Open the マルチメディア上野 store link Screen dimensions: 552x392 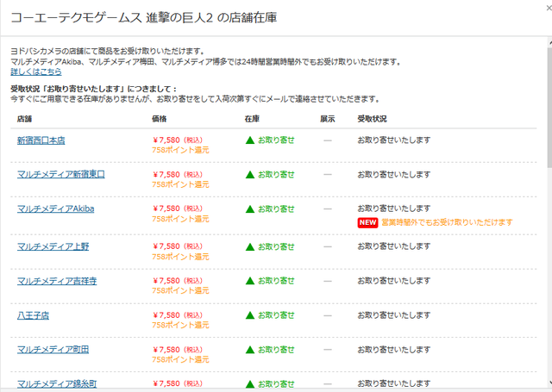53,246
